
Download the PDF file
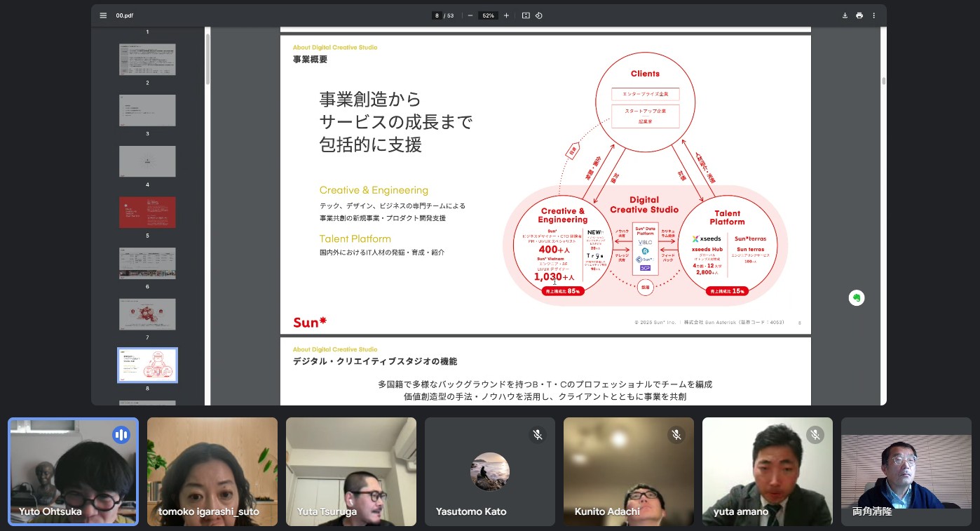pos(845,15)
